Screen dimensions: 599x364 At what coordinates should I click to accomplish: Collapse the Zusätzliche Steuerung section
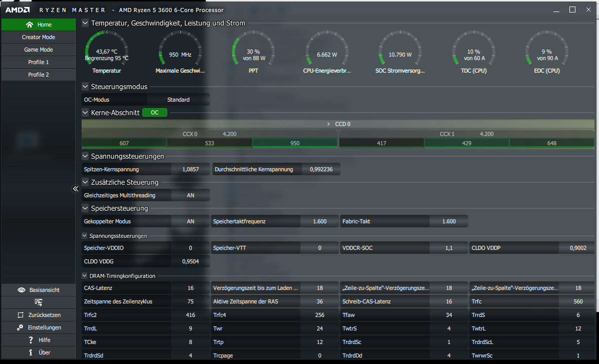[x=85, y=182]
